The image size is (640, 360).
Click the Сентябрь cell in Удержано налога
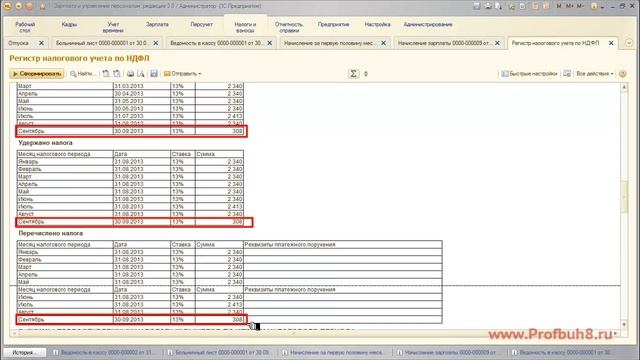pos(64,222)
